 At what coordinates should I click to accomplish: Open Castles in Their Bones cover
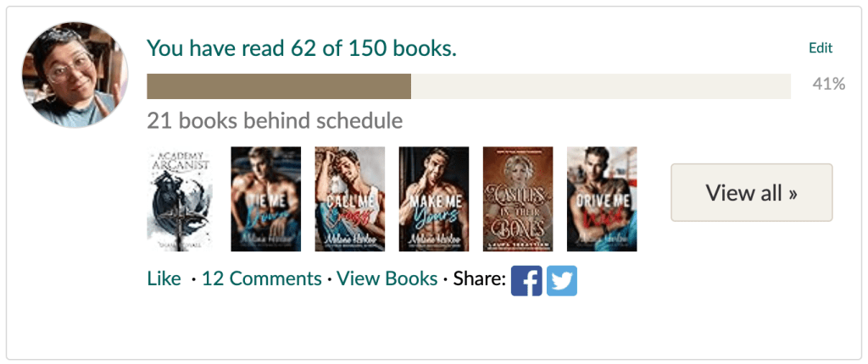[518, 199]
